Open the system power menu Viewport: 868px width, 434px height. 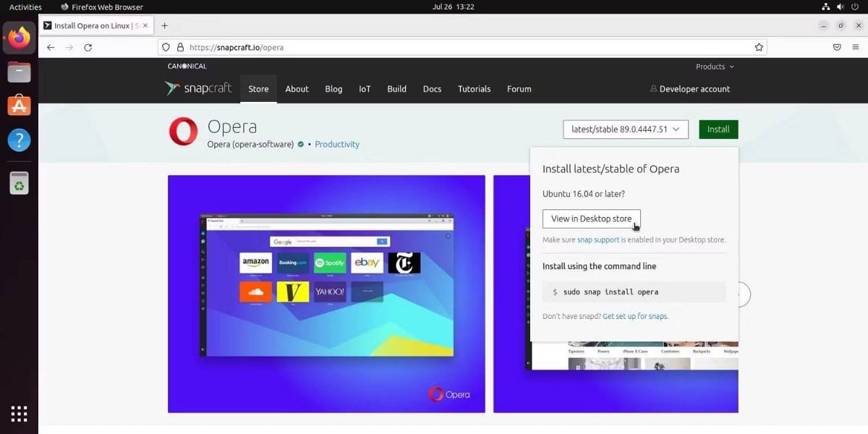click(855, 6)
